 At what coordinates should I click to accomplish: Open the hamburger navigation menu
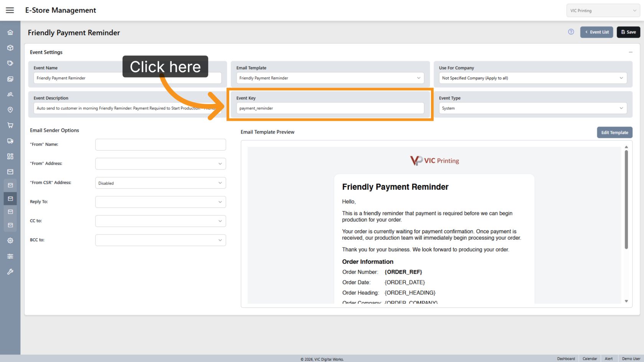pyautogui.click(x=10, y=10)
